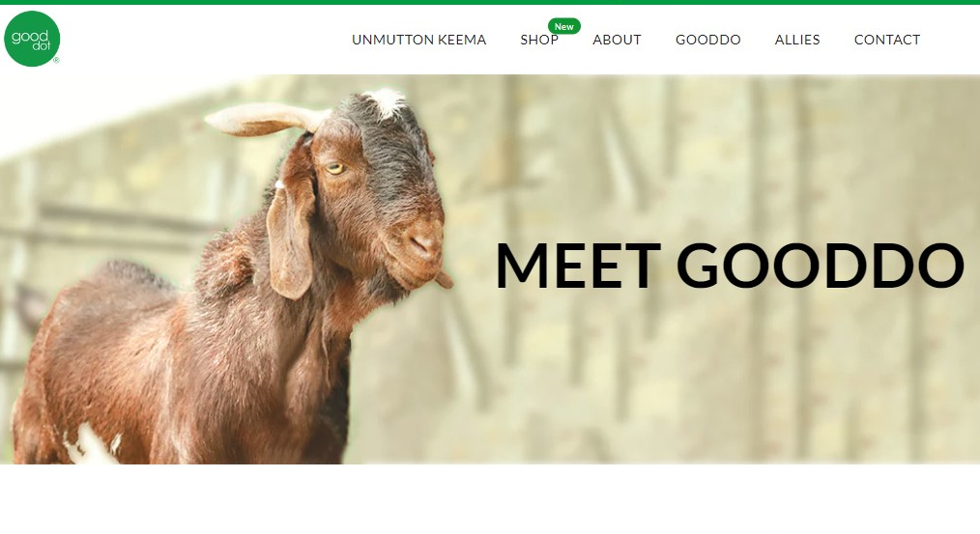Open the Unmutton Keema menu item
This screenshot has width=980, height=534.
[418, 40]
